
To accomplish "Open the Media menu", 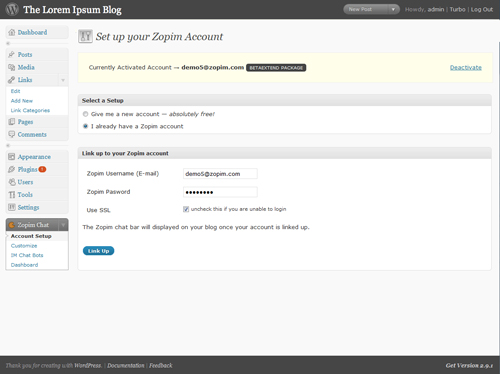I will 26,67.
